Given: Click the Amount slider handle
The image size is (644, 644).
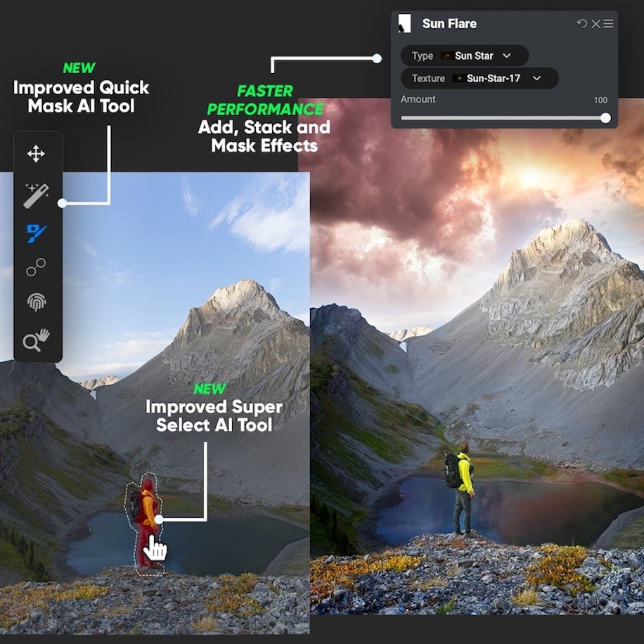Looking at the screenshot, I should point(605,118).
